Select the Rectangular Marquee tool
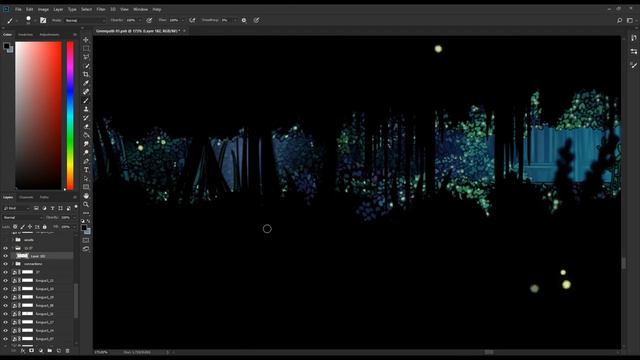This screenshot has height=360, width=640. point(86,48)
